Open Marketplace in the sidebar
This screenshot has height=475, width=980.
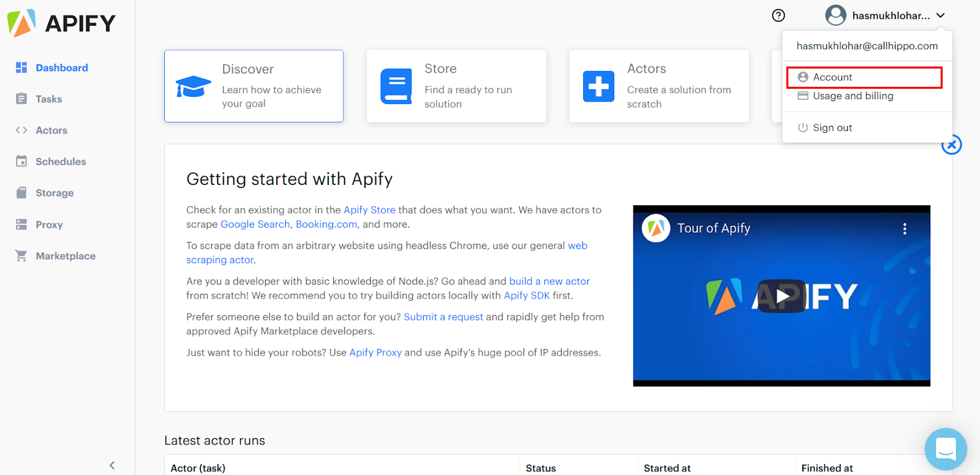pos(66,256)
